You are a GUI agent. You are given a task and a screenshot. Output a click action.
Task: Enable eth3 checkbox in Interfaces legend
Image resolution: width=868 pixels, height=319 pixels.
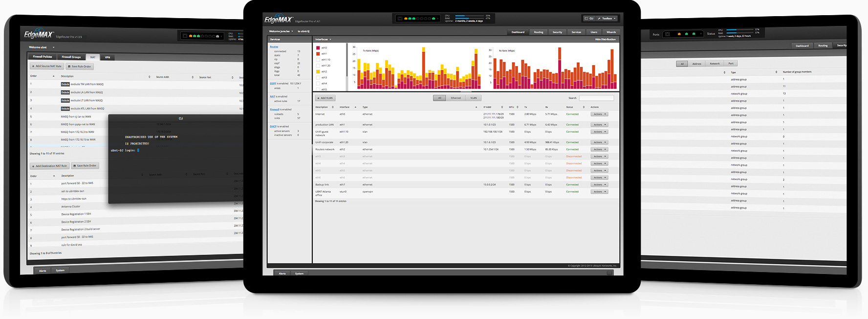pyautogui.click(x=318, y=77)
